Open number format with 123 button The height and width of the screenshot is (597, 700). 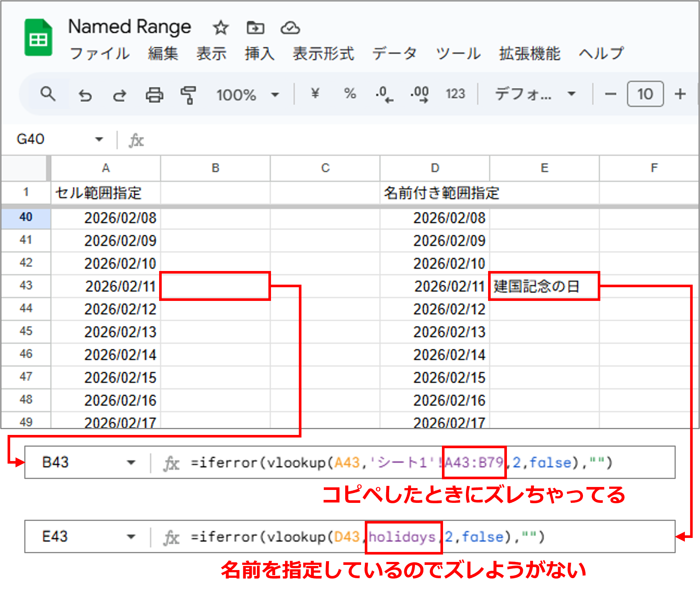tap(455, 95)
